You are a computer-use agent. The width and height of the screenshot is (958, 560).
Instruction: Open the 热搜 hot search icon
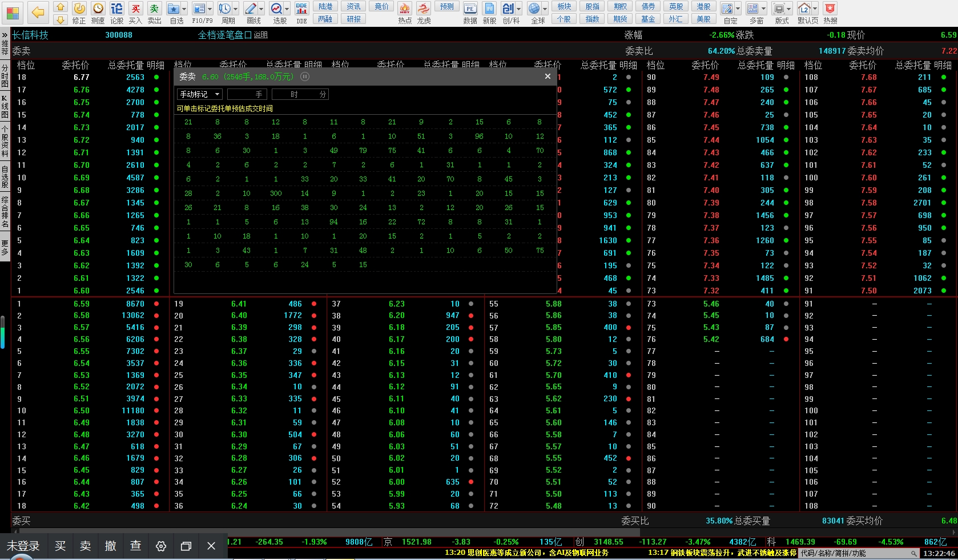pyautogui.click(x=830, y=9)
